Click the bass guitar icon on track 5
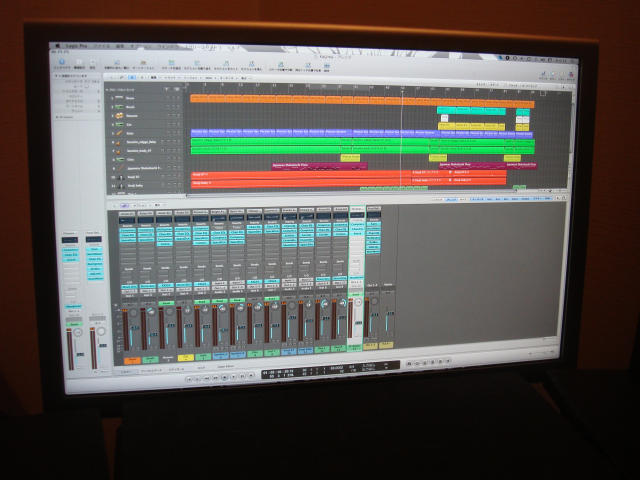Viewport: 640px width, 480px height. [x=119, y=133]
